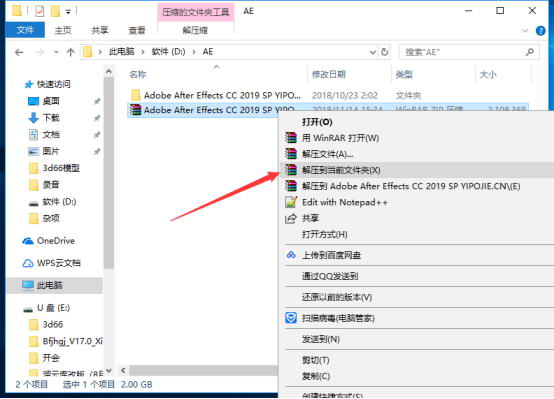Image resolution: width=554 pixels, height=399 pixels.
Task: Open the 3d66模型 folder in sidebar
Action: point(54,168)
